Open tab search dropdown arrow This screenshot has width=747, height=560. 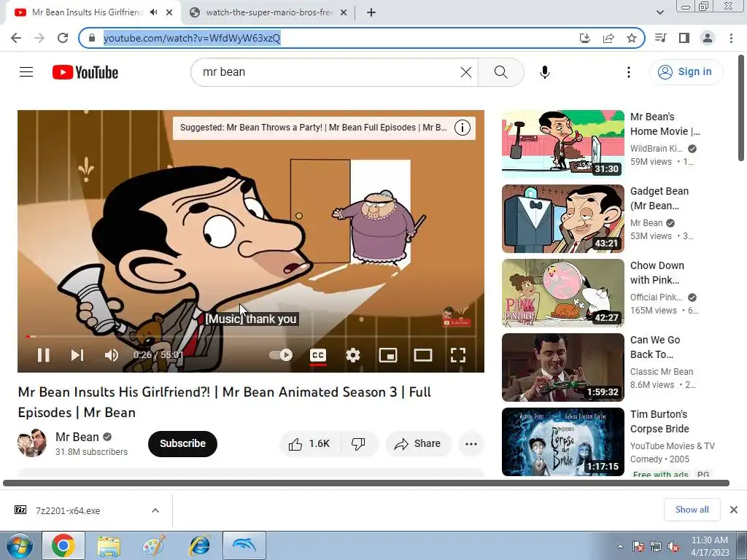coord(659,12)
